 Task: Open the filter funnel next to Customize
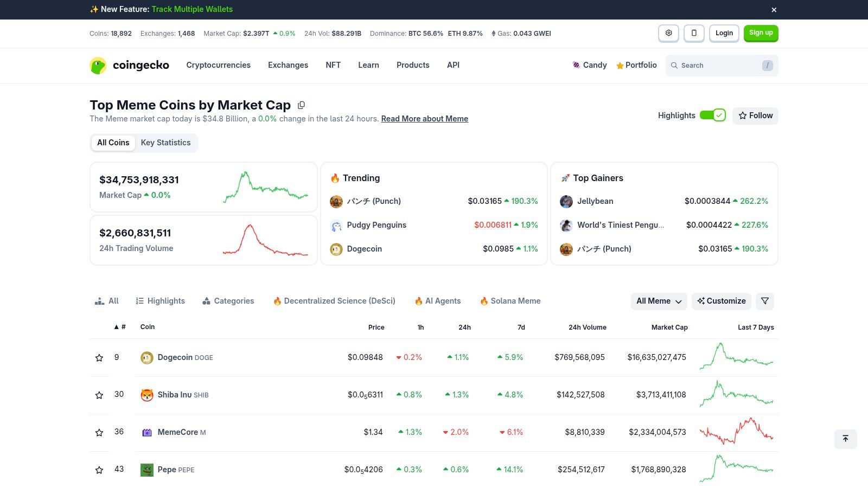pyautogui.click(x=764, y=301)
